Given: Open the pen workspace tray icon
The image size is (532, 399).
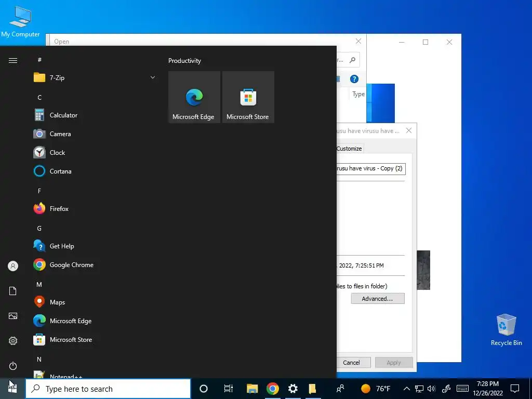Looking at the screenshot, I should pos(446,389).
